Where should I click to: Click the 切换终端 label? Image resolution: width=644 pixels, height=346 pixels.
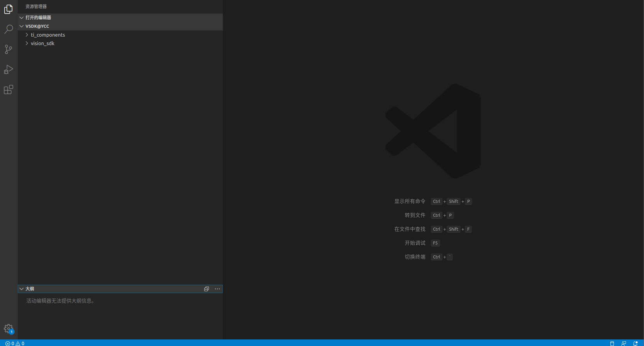point(415,257)
